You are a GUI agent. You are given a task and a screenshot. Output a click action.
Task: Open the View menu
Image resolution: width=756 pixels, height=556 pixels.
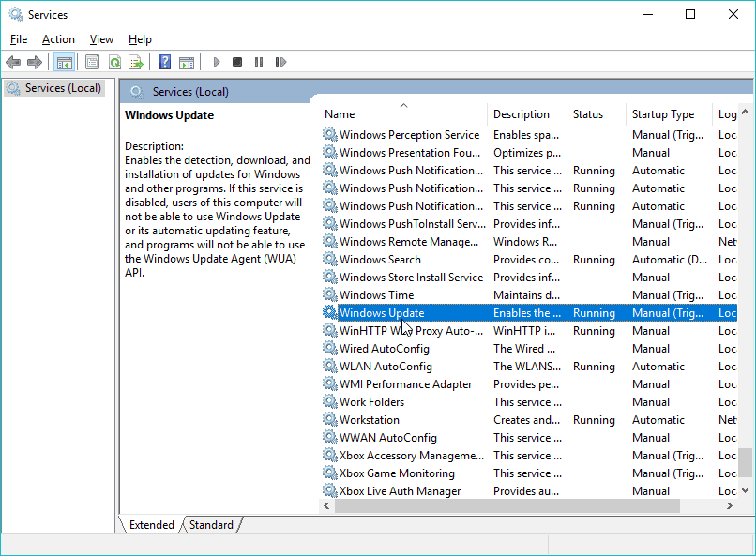[101, 39]
